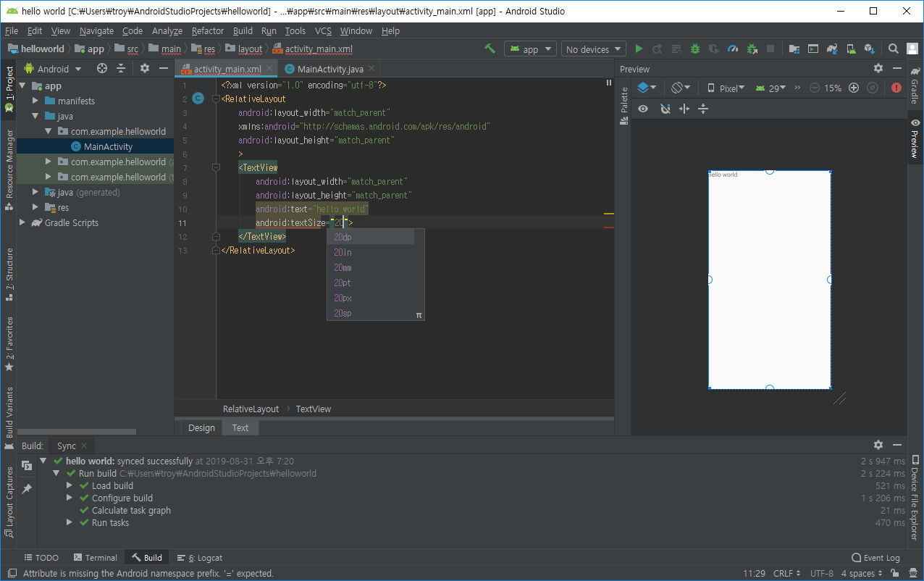This screenshot has width=924, height=581.
Task: Open the Refactor menu
Action: 208,30
